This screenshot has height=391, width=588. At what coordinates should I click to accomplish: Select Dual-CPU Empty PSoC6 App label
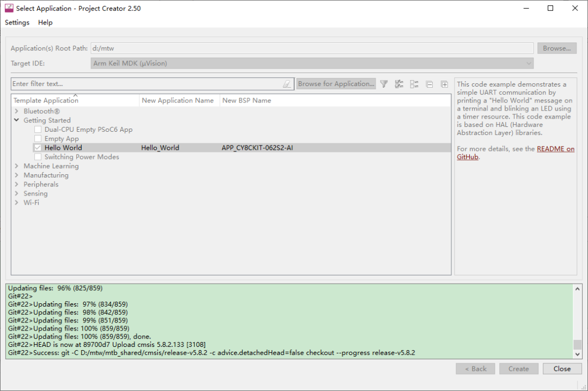coord(89,130)
